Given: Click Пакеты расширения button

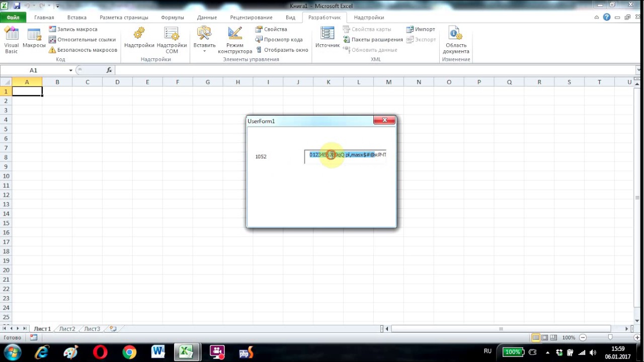Looking at the screenshot, I should click(373, 39).
